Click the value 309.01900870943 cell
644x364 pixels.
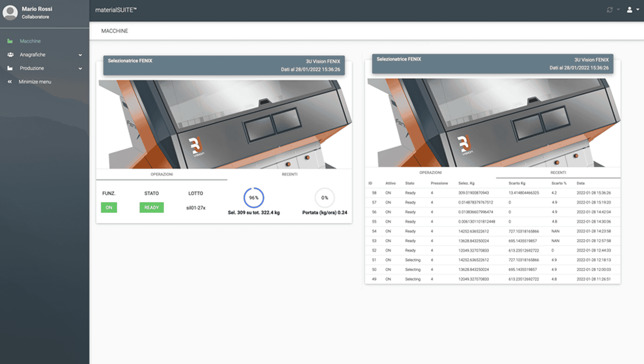coord(474,193)
